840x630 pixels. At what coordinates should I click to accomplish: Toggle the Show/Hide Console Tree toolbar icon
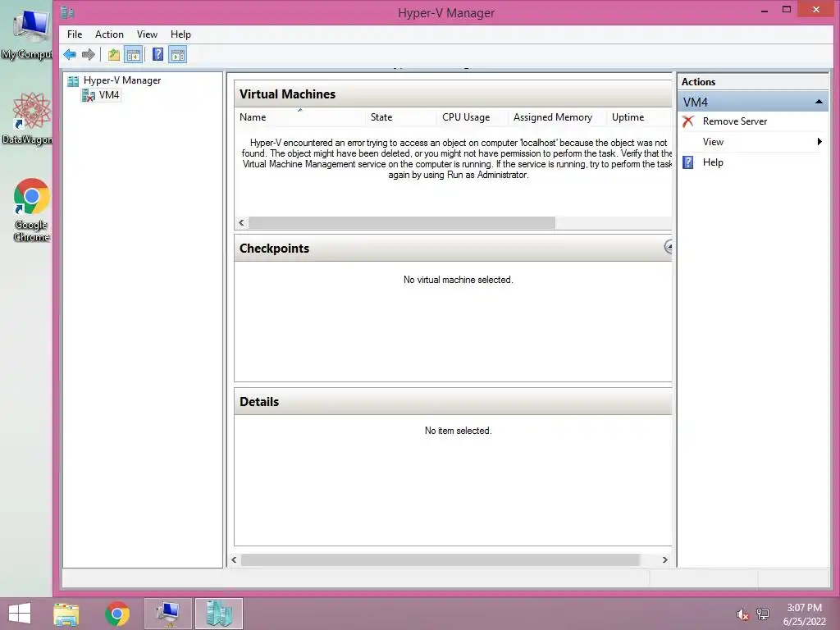pyautogui.click(x=134, y=55)
